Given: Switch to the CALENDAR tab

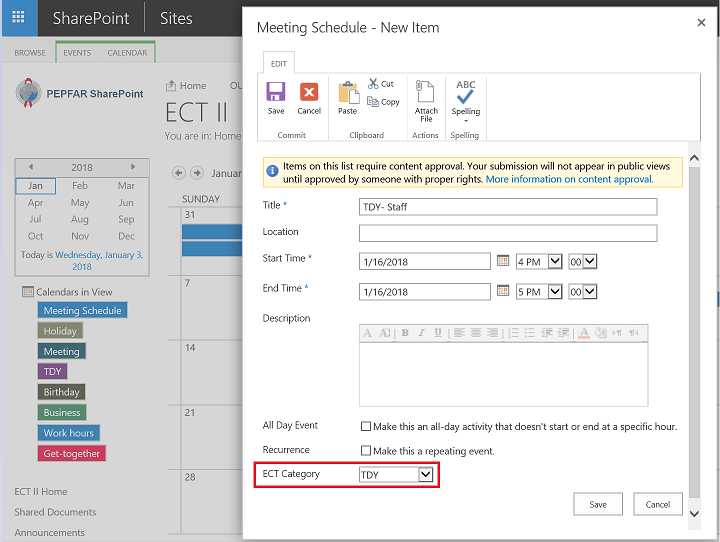Looking at the screenshot, I should point(127,53).
